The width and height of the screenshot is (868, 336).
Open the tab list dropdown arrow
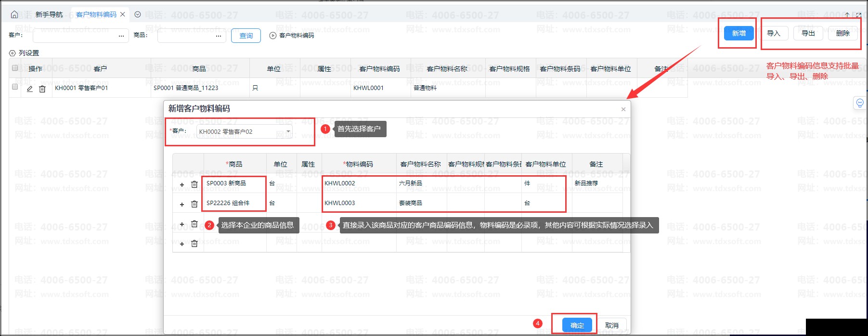click(x=138, y=14)
